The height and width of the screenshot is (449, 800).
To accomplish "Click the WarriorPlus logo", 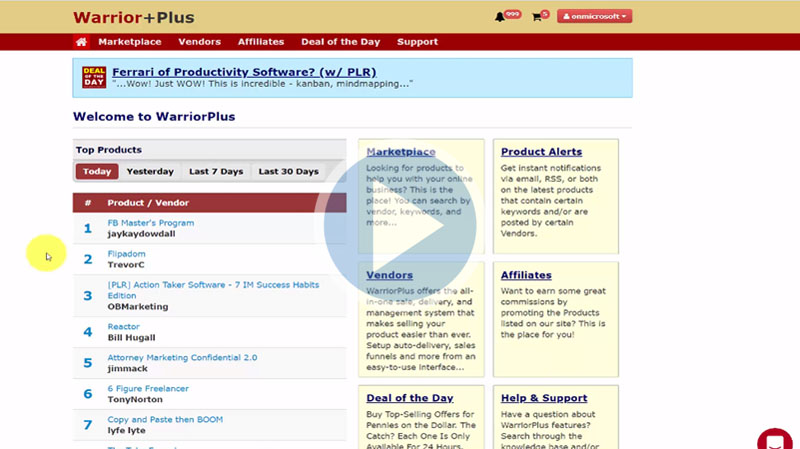I will coord(134,17).
